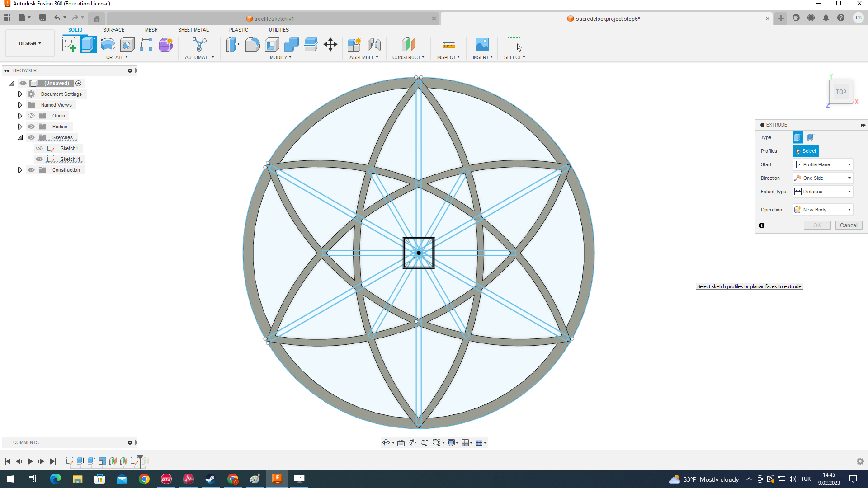
Task: Open the MODIFY menu
Action: pos(280,57)
